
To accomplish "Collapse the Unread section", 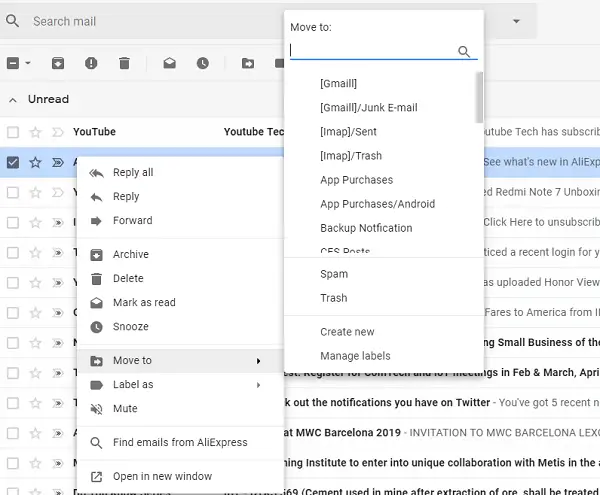I will 13,100.
